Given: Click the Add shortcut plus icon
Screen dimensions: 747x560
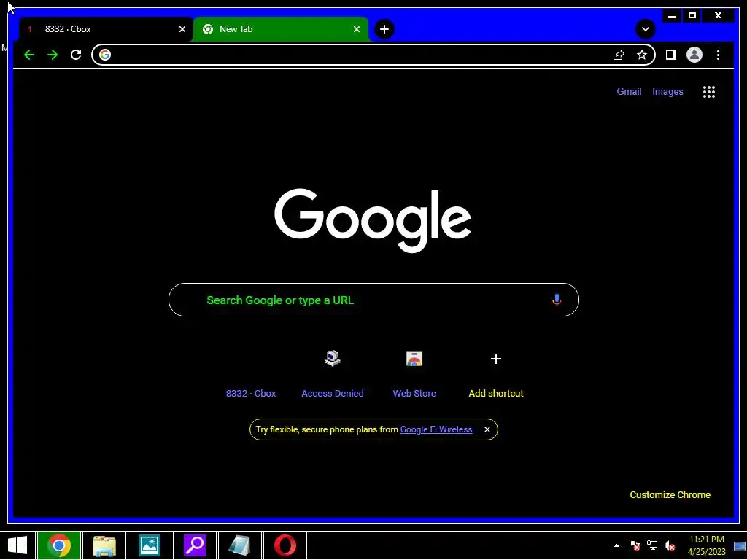Looking at the screenshot, I should click(x=496, y=359).
